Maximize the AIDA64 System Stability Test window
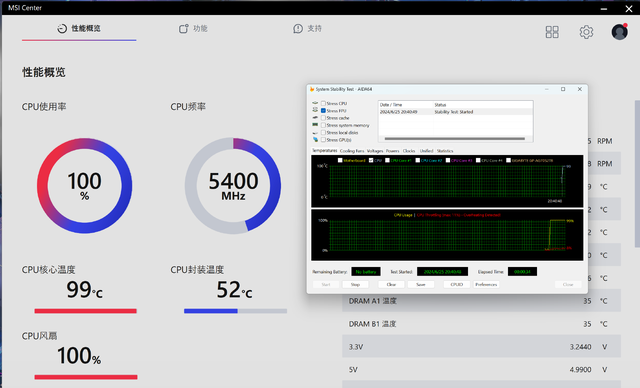Image resolution: width=640 pixels, height=388 pixels. click(x=563, y=89)
